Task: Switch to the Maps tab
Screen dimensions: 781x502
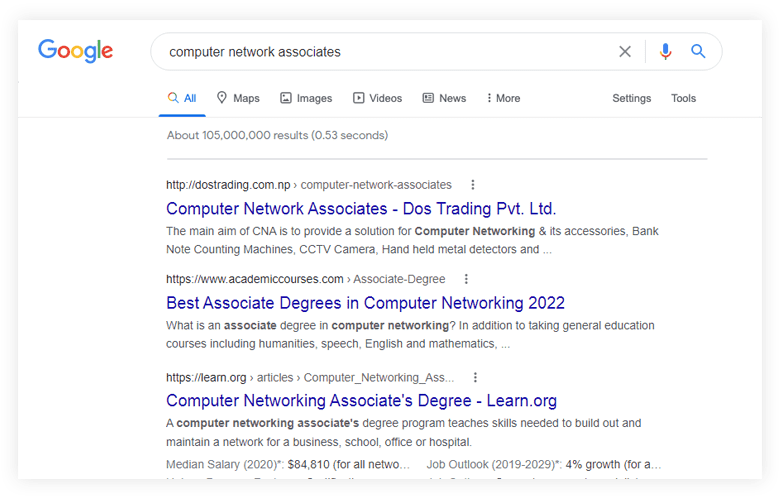Action: (238, 98)
